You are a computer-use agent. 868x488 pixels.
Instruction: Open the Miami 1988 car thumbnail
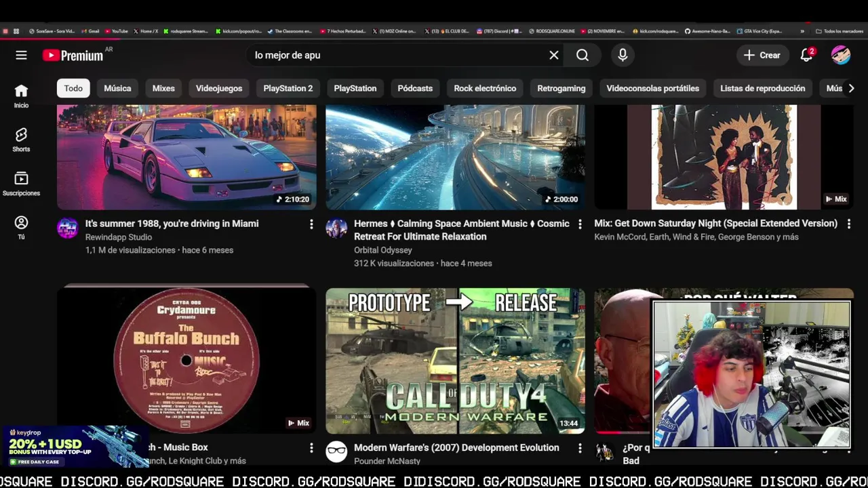point(186,157)
